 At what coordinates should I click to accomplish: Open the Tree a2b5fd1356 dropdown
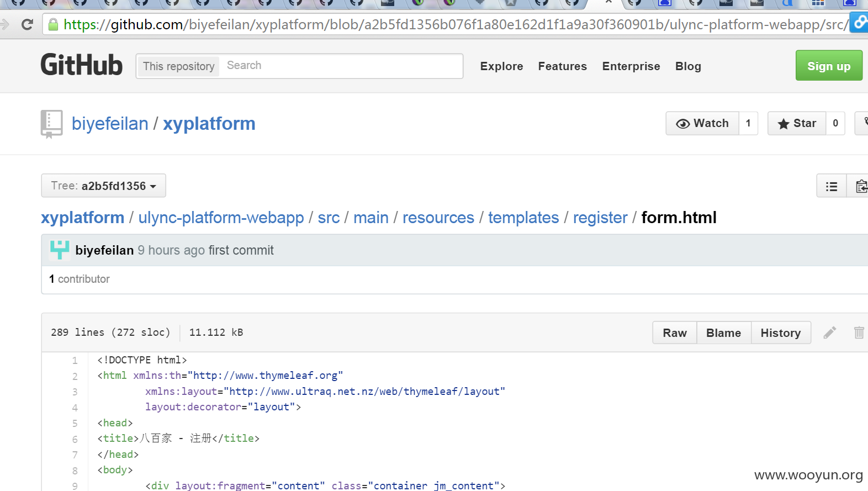coord(103,186)
